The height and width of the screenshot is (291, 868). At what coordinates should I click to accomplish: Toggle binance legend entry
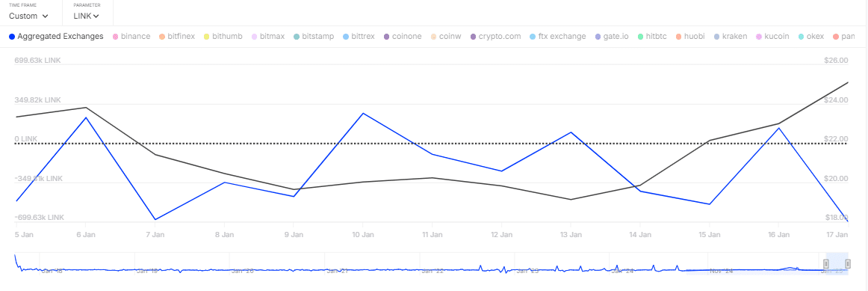131,37
